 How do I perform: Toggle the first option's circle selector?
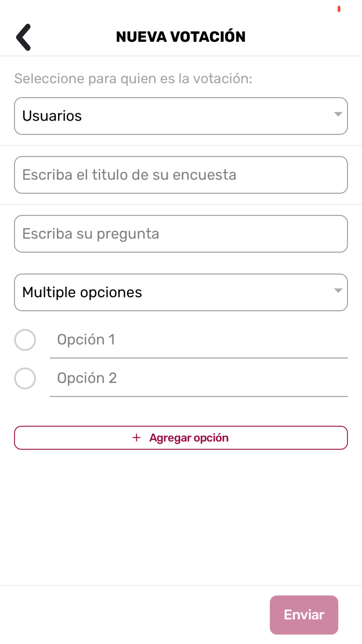[x=25, y=340]
